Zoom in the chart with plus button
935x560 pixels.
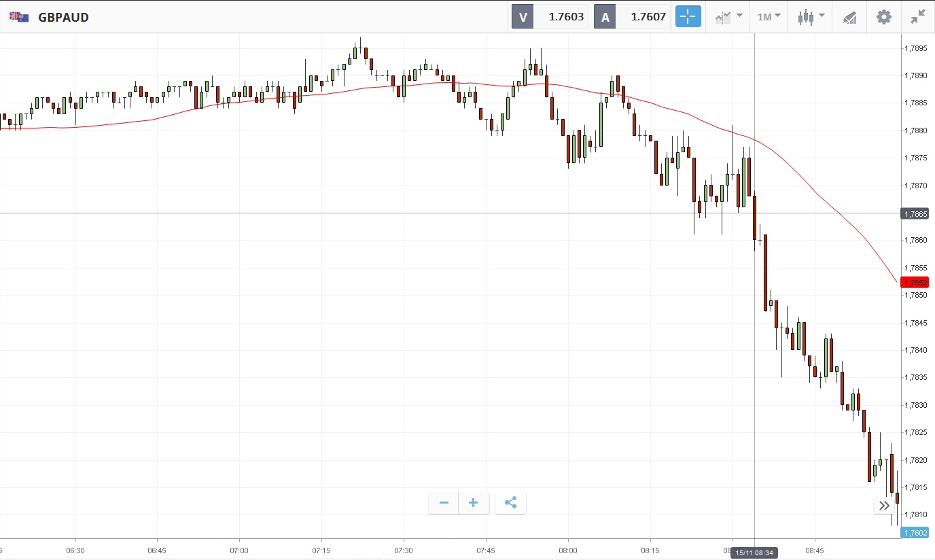tap(474, 503)
